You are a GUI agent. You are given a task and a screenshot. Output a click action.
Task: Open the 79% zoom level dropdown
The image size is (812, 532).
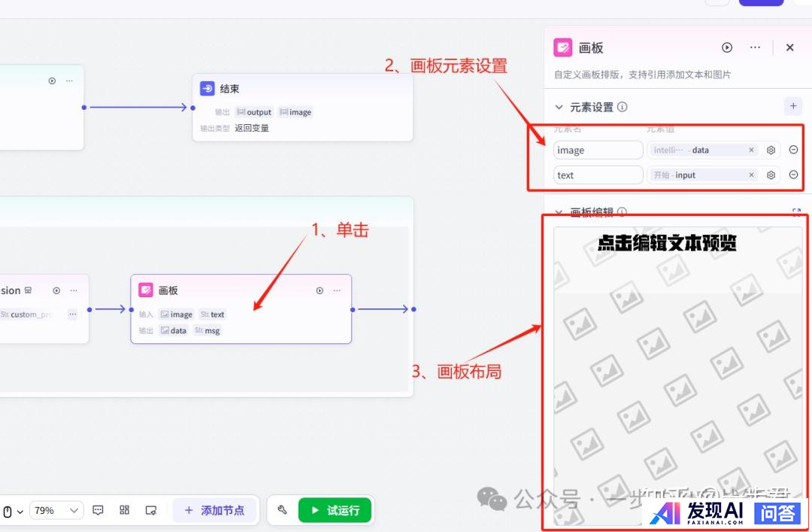click(x=56, y=511)
